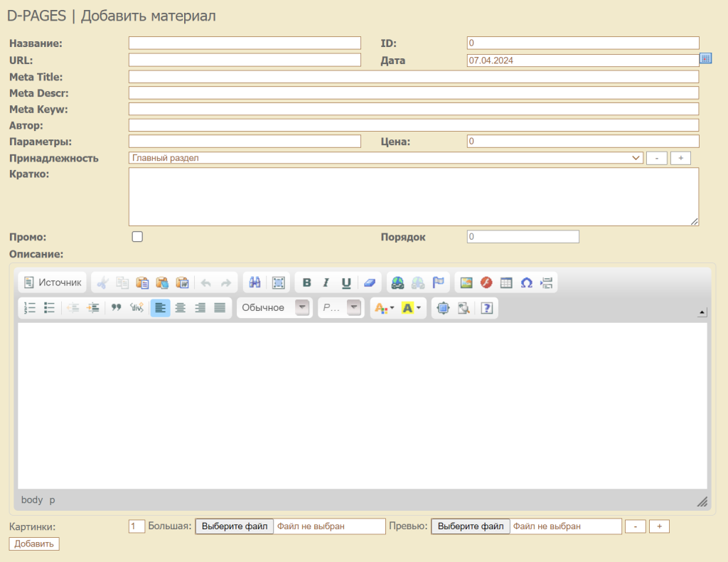Viewport: 728px width, 562px height.
Task: Open special characters with the omega icon
Action: [x=526, y=282]
